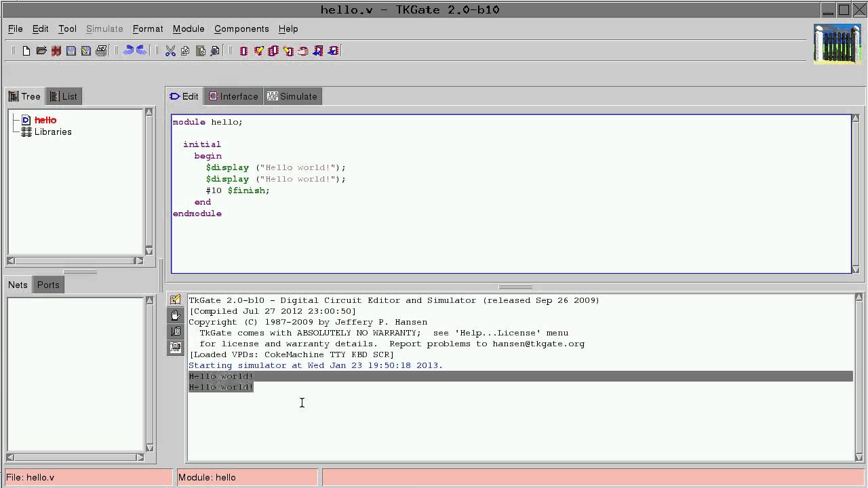Switch to the Interface tab
The height and width of the screenshot is (488, 868).
pos(233,96)
